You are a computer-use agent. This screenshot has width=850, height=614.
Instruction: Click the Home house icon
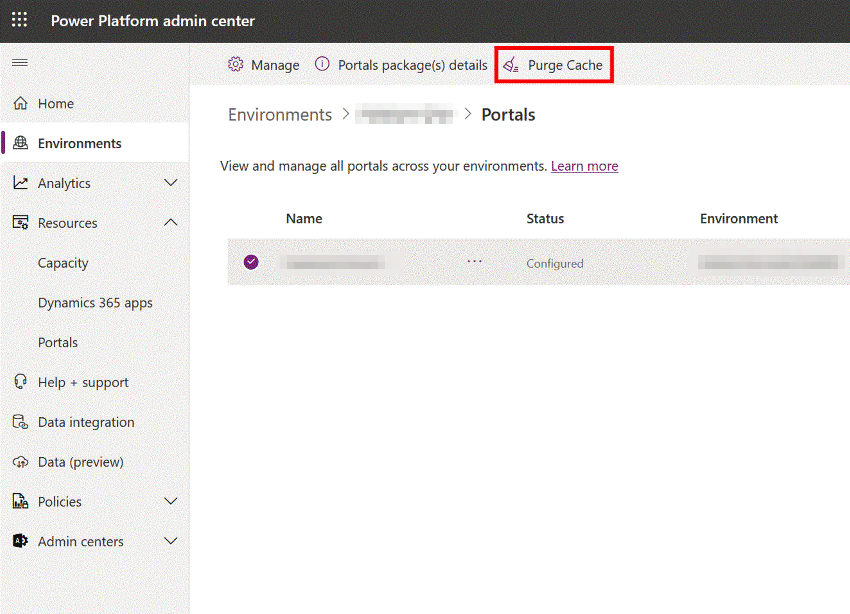coord(20,104)
